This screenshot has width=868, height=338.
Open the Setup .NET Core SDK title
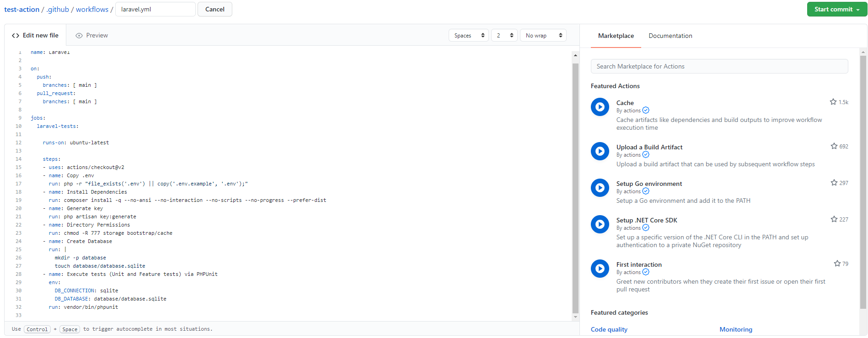647,220
